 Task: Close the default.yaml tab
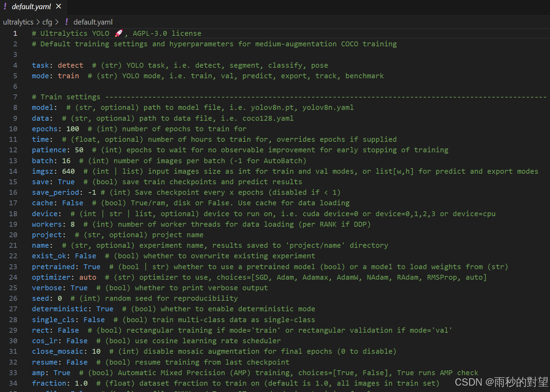tap(59, 7)
